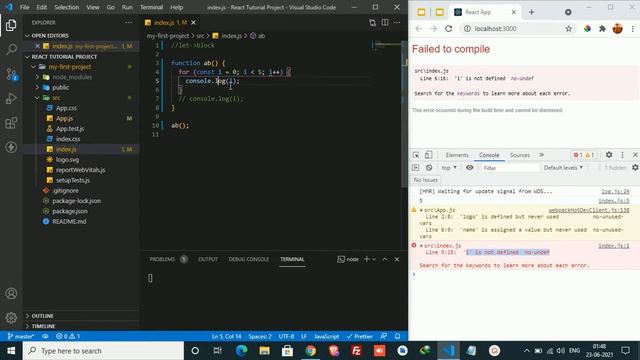Click the master branch in status bar

21,336
